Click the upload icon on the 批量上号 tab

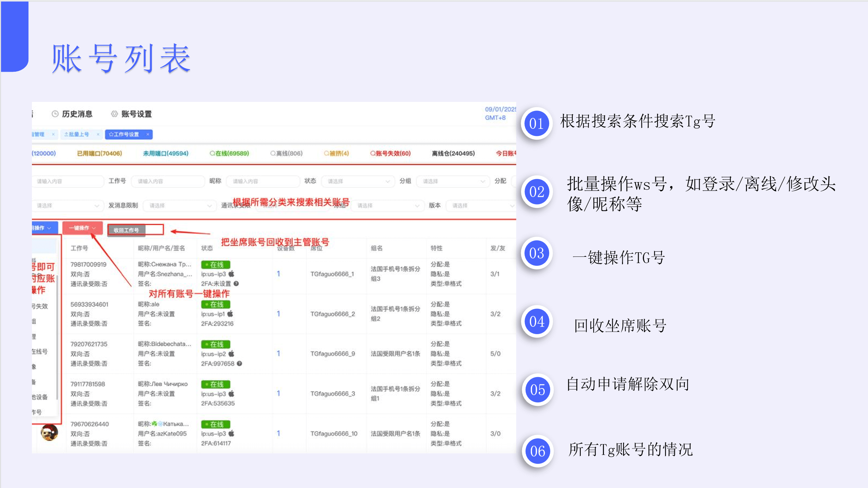click(x=67, y=134)
